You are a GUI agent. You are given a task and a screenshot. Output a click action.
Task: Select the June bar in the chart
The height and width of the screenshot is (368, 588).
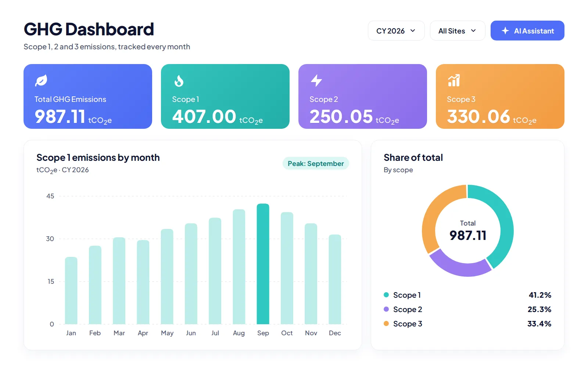pos(191,274)
